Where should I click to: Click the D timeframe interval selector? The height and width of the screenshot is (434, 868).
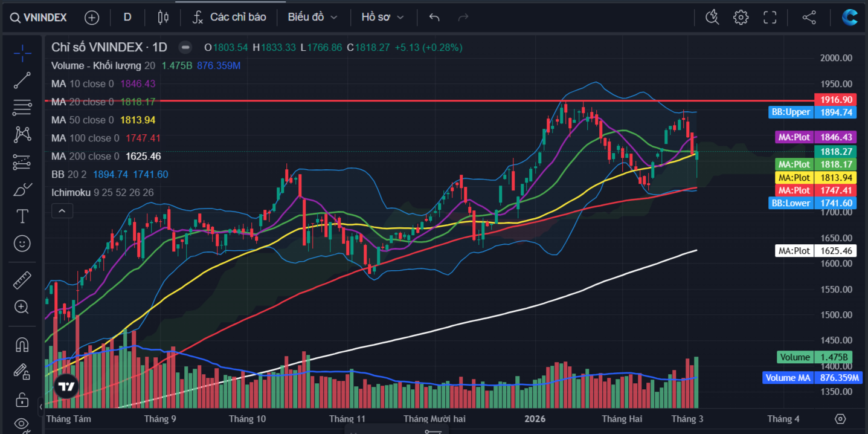point(127,17)
